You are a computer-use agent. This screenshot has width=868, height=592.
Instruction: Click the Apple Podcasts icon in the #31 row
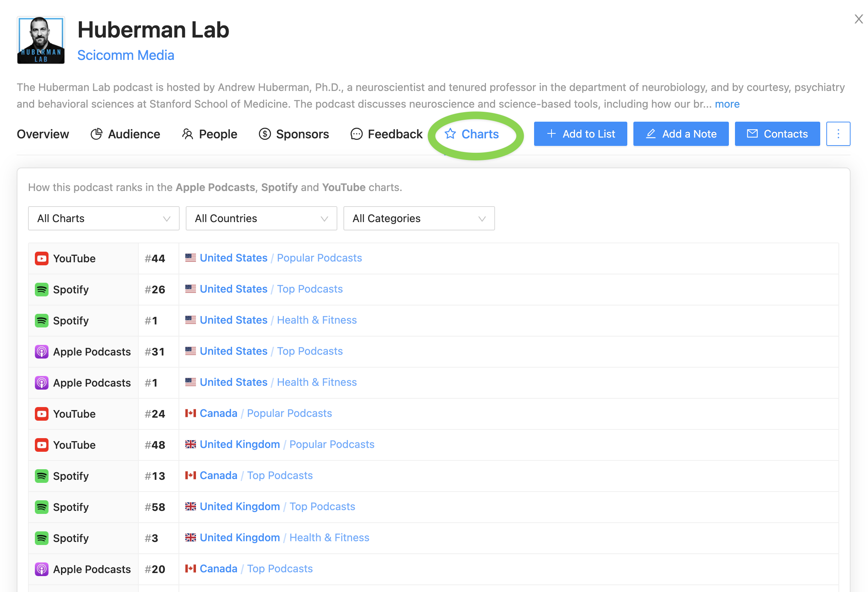tap(42, 352)
